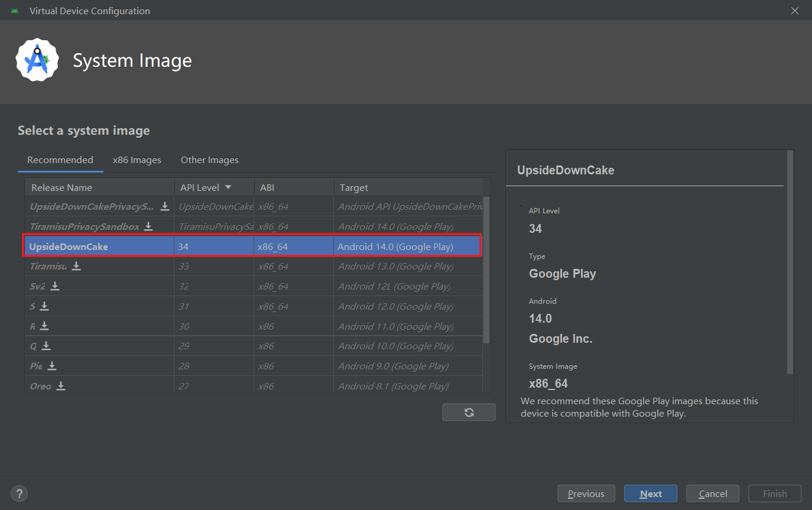This screenshot has height=510, width=812.
Task: Click the Android Studio logo icon
Action: click(x=37, y=60)
